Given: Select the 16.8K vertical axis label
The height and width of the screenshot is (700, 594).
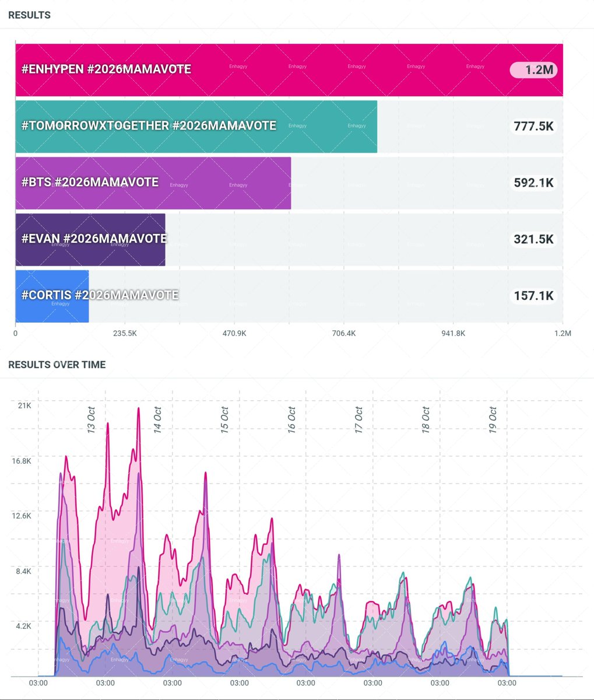Looking at the screenshot, I should click(x=22, y=461).
